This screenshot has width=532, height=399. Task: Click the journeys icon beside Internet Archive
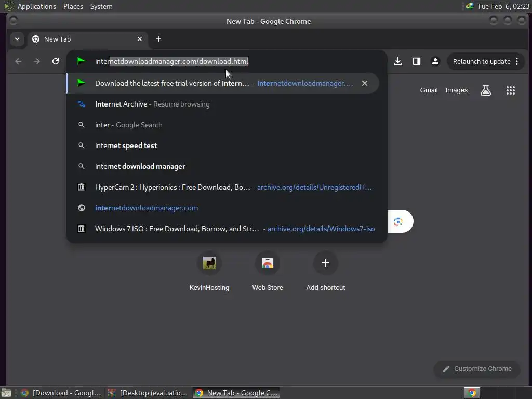[x=82, y=104]
